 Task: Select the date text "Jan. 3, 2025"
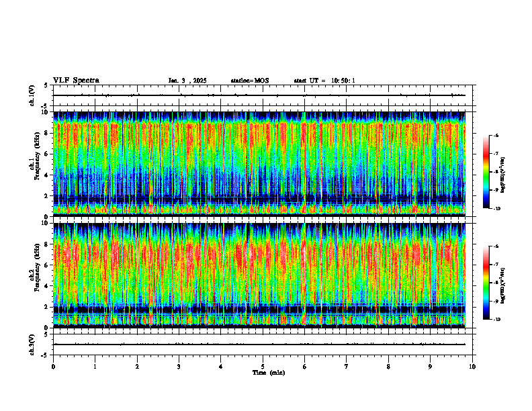click(x=187, y=81)
